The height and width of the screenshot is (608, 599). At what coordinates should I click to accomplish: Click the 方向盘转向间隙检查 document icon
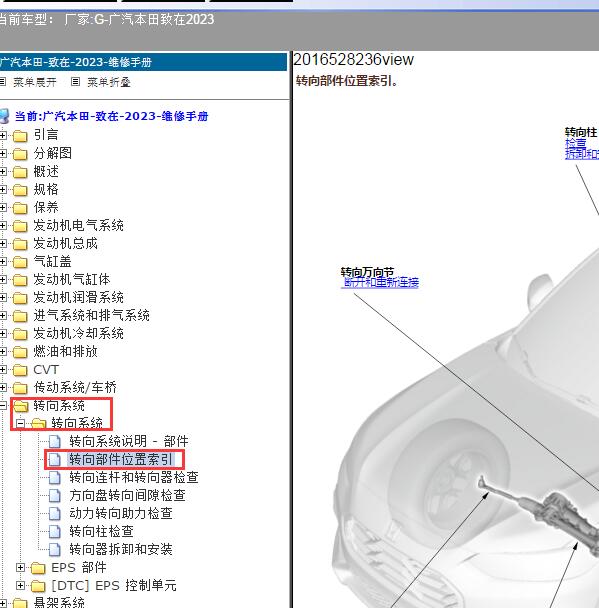(x=55, y=496)
